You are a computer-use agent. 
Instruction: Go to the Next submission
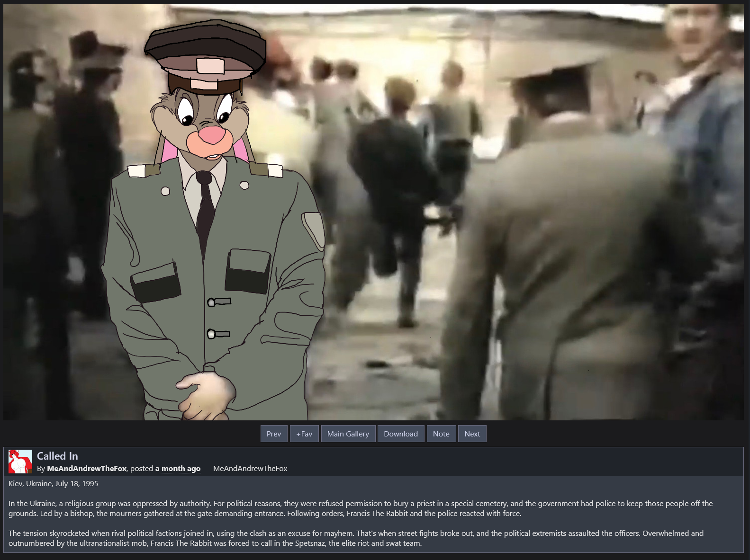(472, 434)
